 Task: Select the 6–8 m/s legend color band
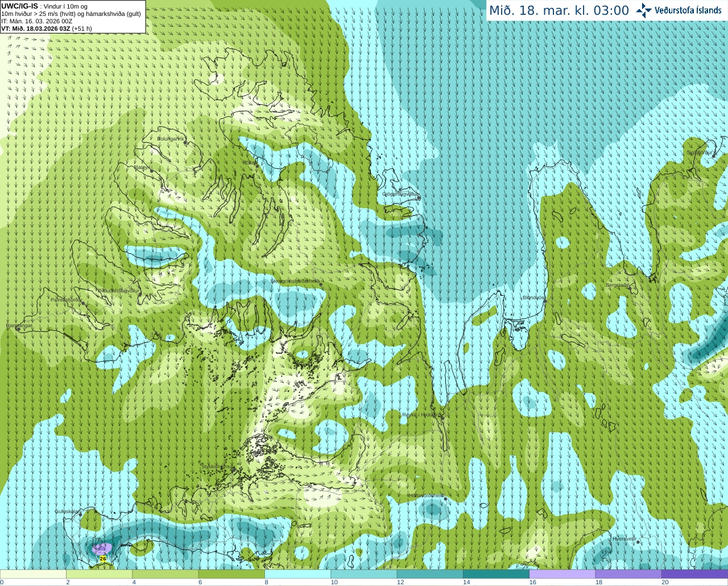[x=231, y=574]
